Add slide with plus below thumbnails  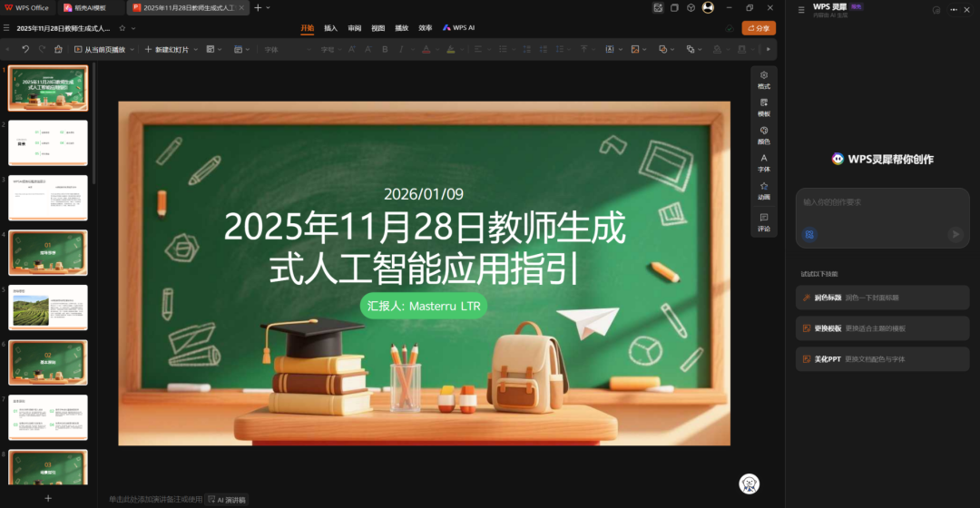pos(48,498)
